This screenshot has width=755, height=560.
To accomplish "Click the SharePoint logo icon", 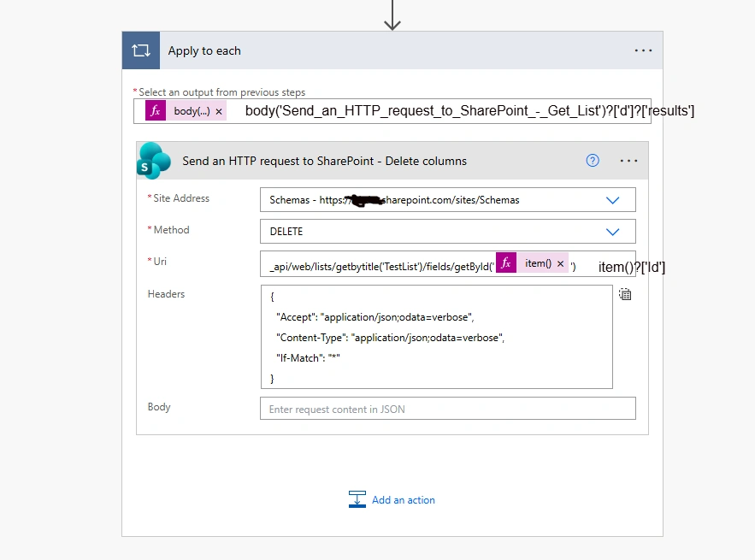I will (154, 161).
